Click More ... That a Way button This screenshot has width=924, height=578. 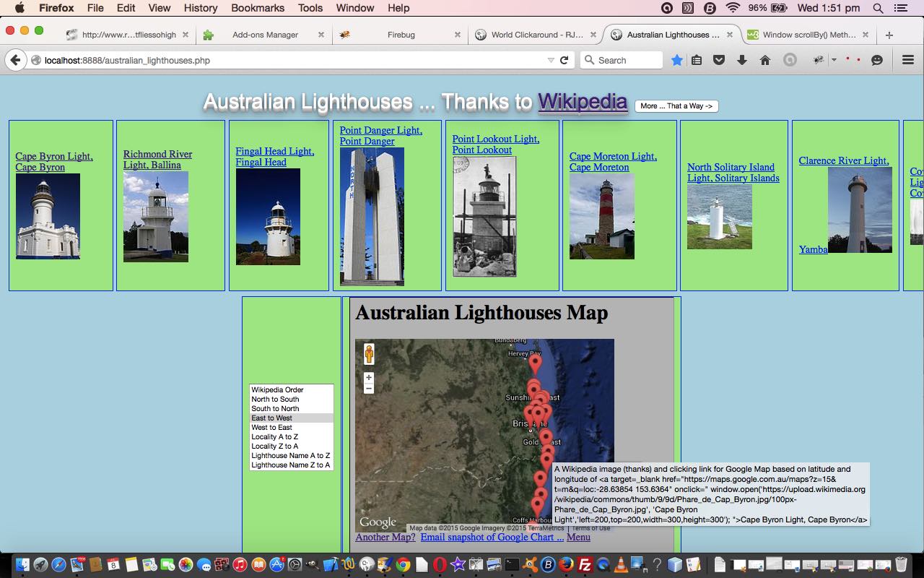(676, 106)
